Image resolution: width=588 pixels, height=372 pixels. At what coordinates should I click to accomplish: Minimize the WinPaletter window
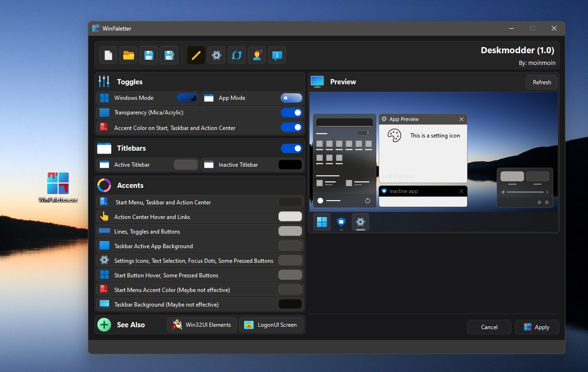click(511, 28)
